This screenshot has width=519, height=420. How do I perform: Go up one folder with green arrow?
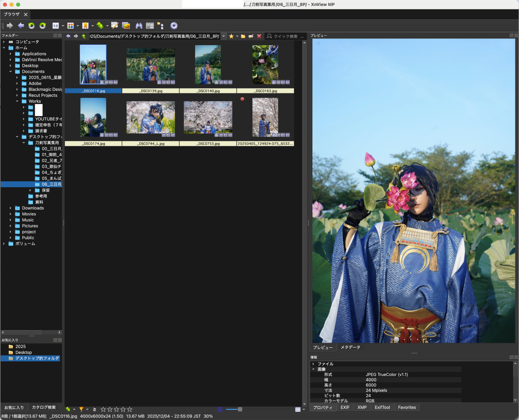click(x=84, y=36)
